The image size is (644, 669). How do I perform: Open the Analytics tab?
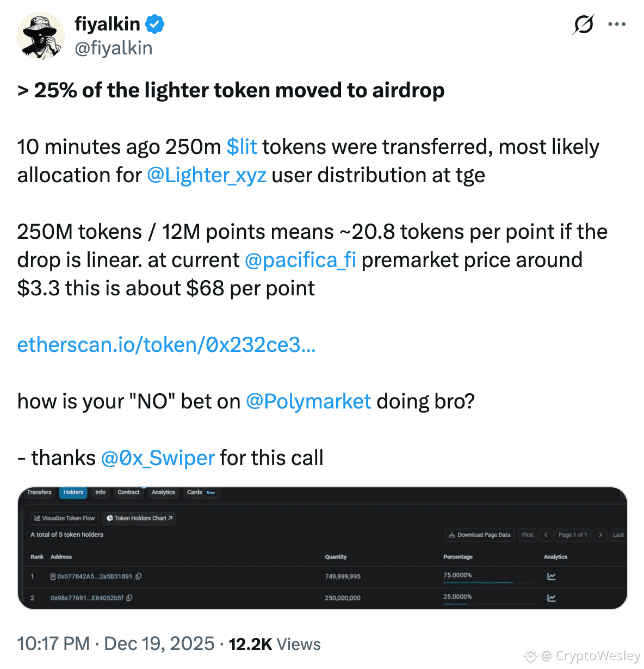(163, 492)
